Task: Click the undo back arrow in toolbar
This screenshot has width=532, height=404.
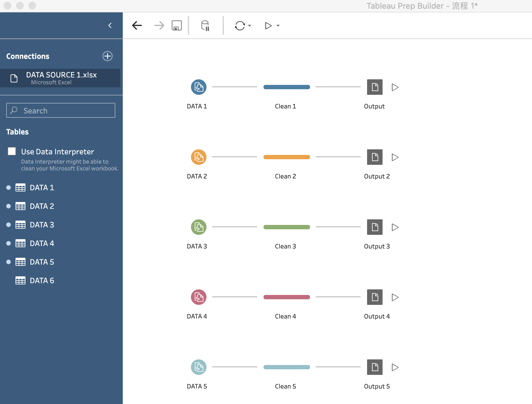Action: tap(137, 25)
